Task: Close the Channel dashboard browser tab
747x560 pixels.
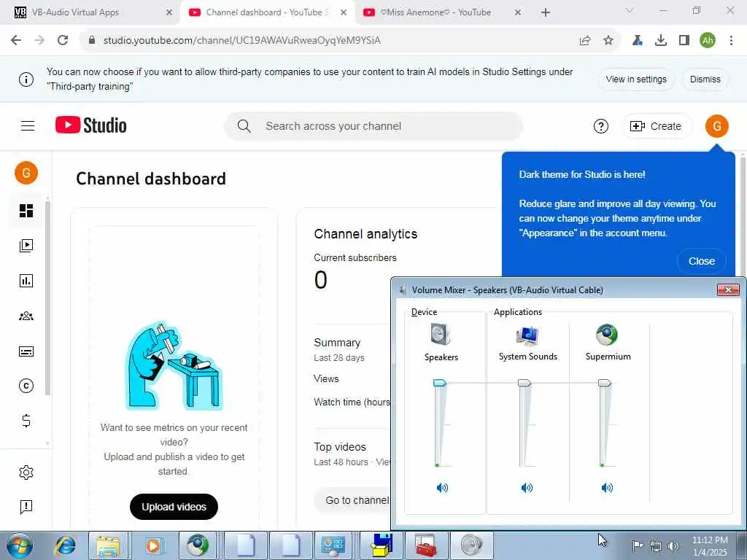Action: coord(344,13)
